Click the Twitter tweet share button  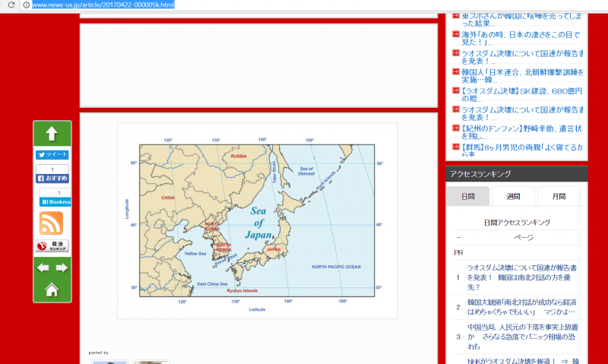[52, 154]
